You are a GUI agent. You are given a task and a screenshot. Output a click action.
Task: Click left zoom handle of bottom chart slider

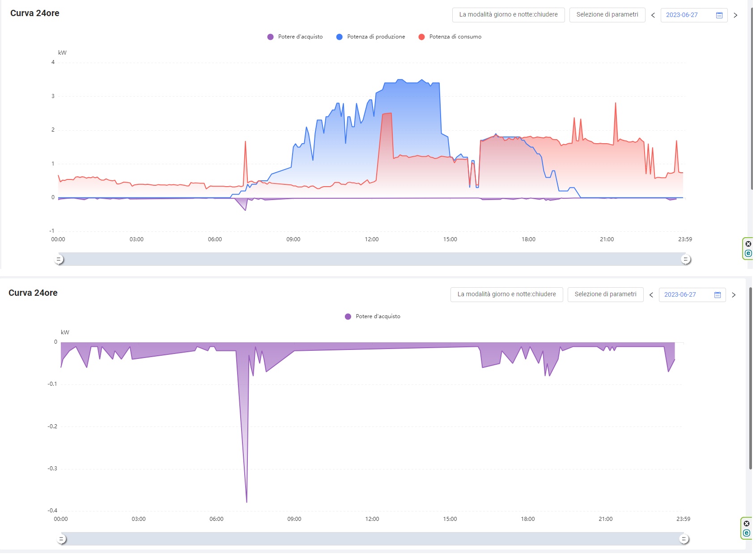[x=62, y=539]
